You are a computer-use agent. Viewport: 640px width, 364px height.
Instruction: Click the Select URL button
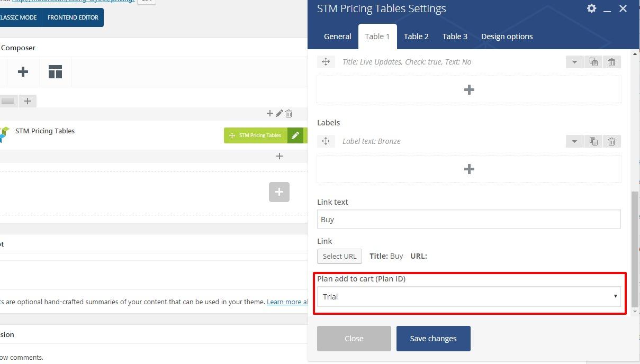[340, 256]
